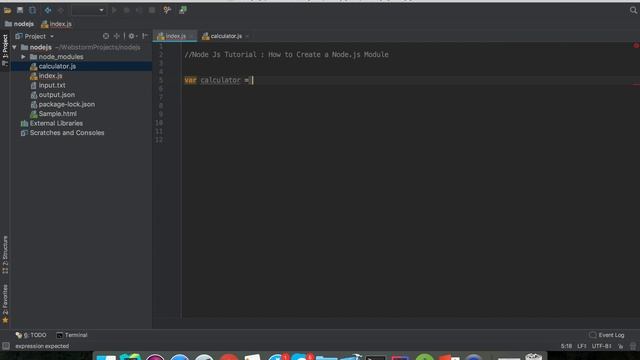
Task: Toggle the Favorites side tool window
Action: click(x=5, y=304)
